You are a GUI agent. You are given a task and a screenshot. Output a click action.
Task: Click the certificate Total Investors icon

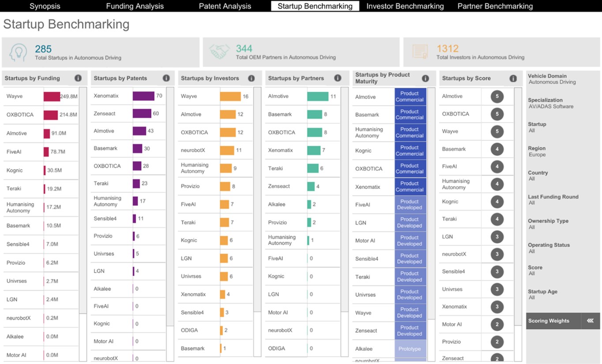coord(420,52)
